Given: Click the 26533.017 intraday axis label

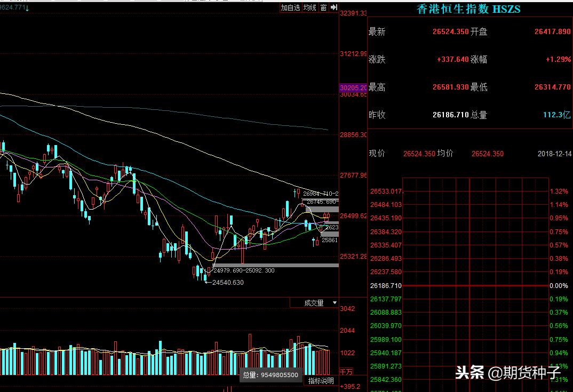Looking at the screenshot, I should click(x=386, y=191).
